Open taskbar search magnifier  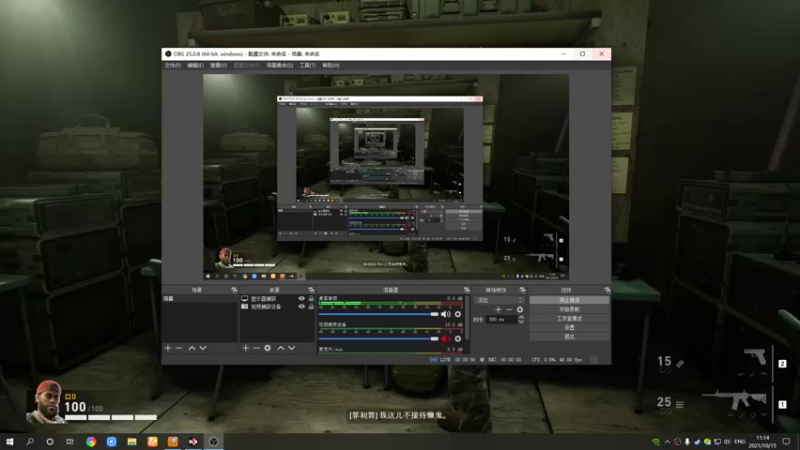(x=30, y=441)
